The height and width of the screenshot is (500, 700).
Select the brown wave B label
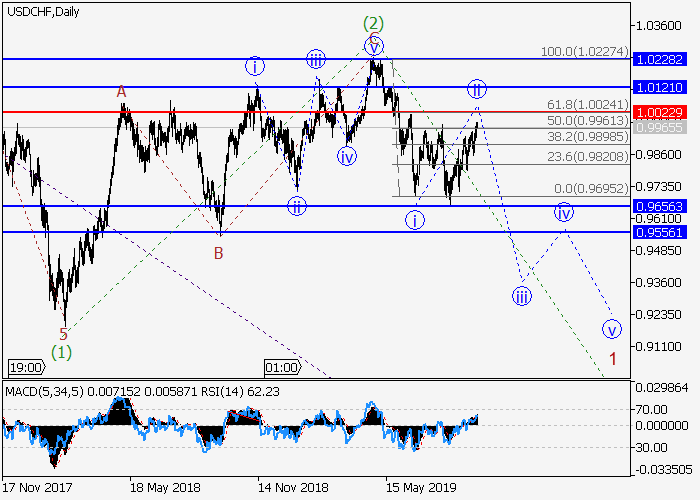pyautogui.click(x=218, y=253)
